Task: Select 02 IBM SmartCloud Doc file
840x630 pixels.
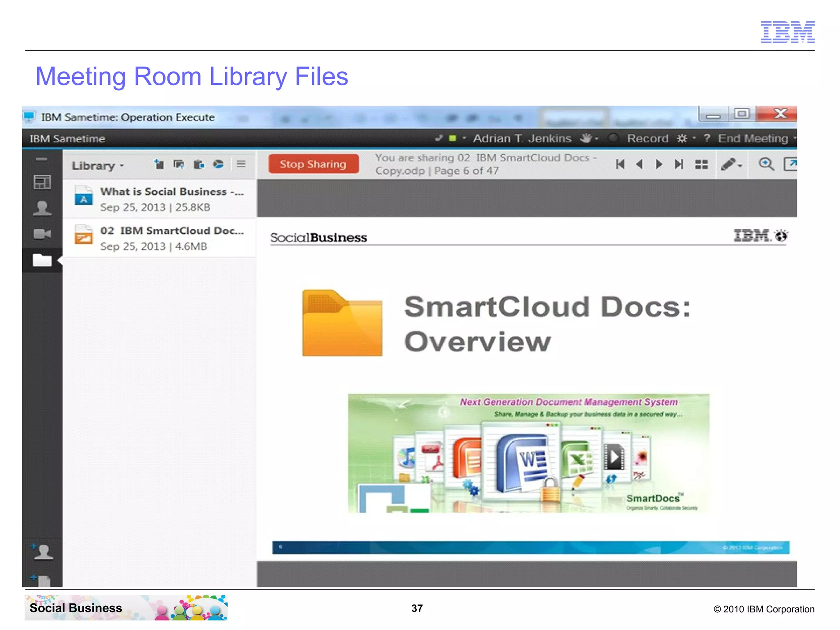Action: click(159, 238)
